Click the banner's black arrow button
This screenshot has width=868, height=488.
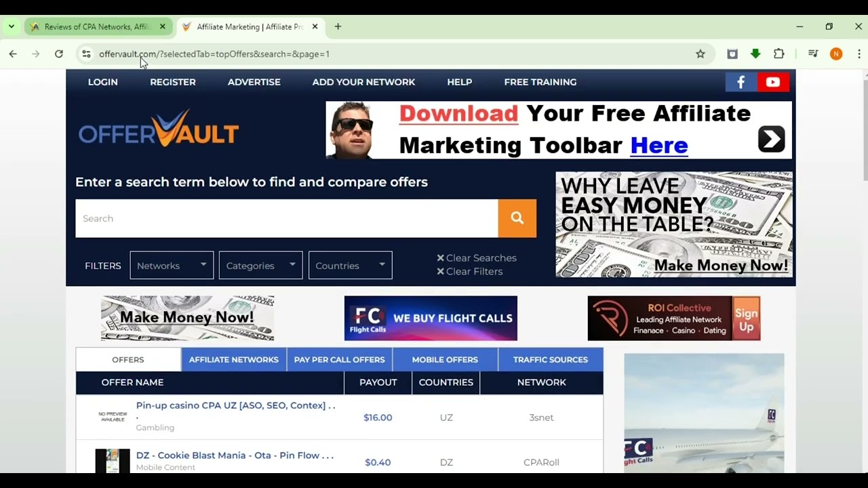pyautogui.click(x=772, y=139)
